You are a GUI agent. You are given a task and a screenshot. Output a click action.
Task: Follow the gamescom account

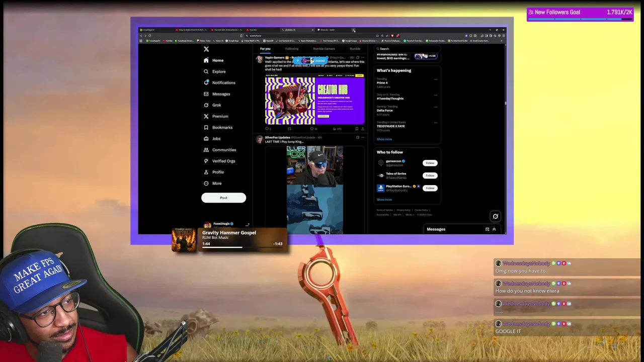pos(430,163)
